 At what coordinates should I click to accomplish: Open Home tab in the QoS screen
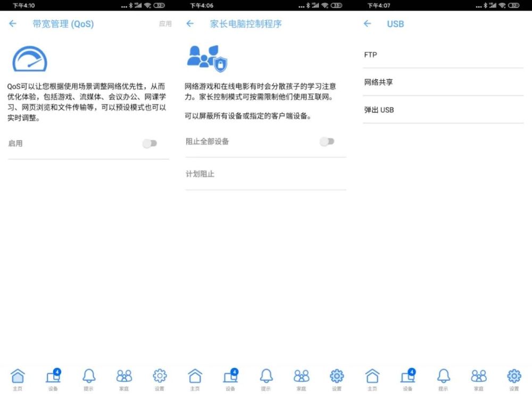(x=18, y=380)
